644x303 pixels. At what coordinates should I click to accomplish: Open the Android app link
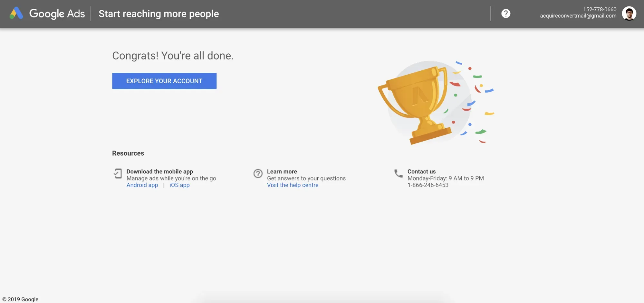pos(142,185)
